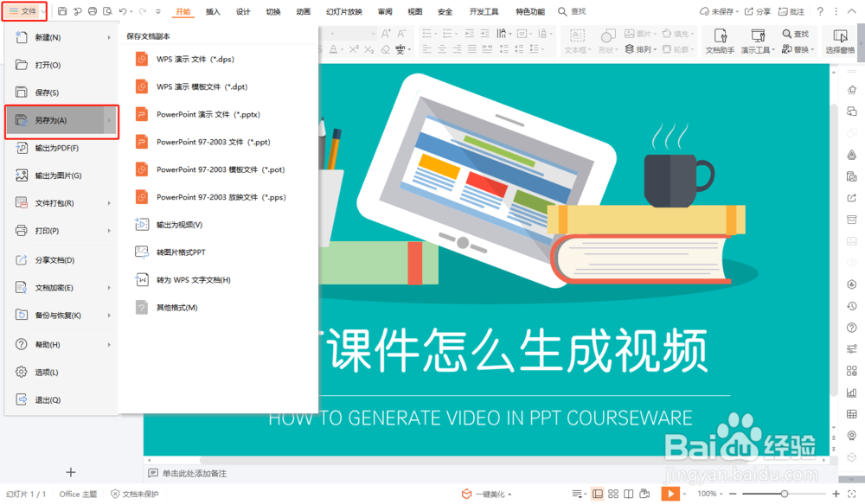
Task: Switch to reading view book icon
Action: point(628,494)
